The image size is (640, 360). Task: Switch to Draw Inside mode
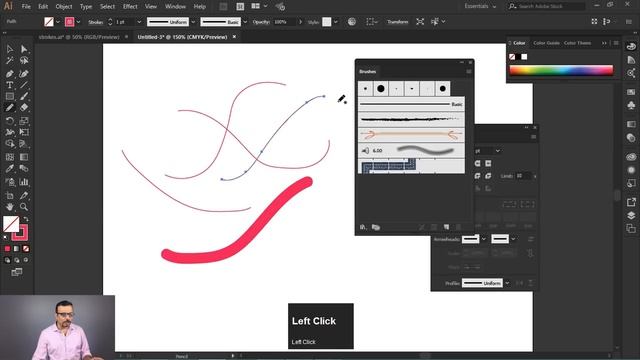26,260
